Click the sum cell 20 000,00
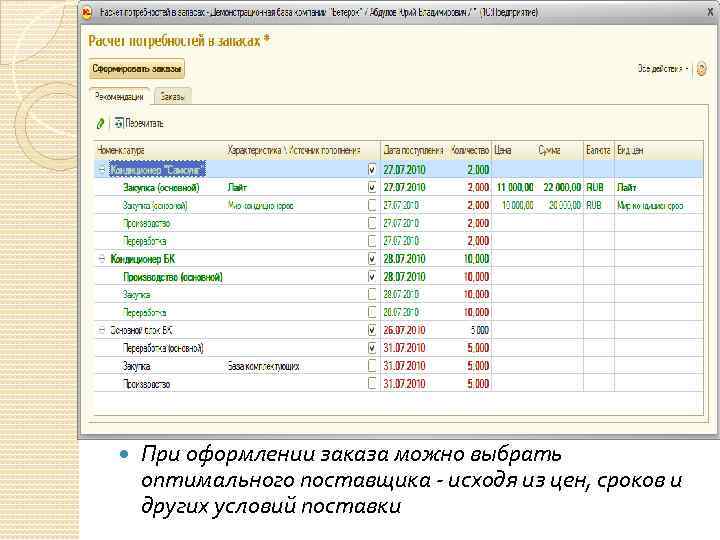This screenshot has width=720, height=540. (x=565, y=205)
